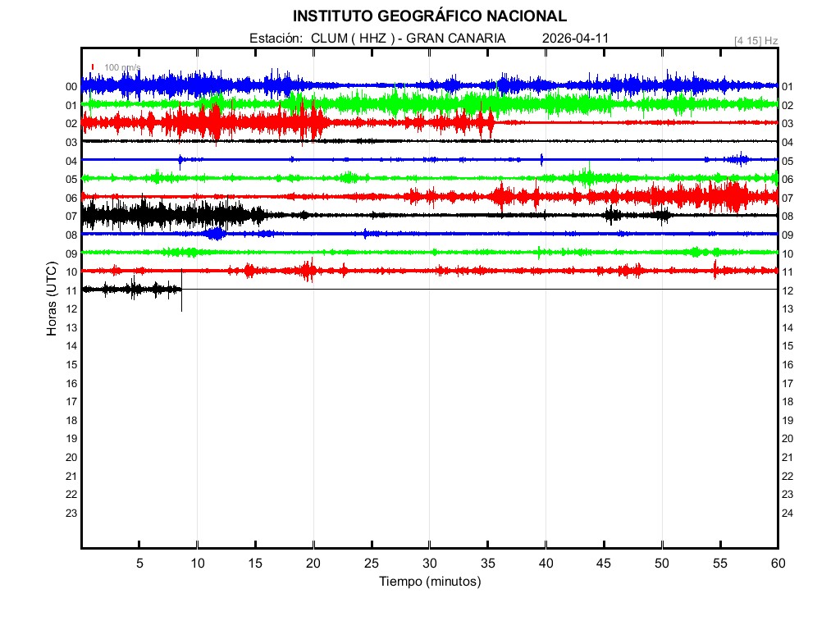
Task: Select the left hour label 00
Action: (x=71, y=87)
